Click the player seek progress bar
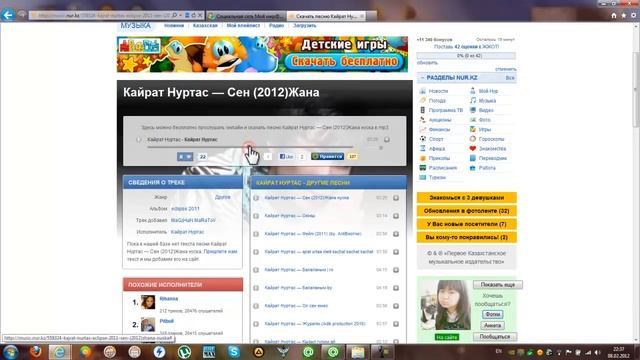Viewport: 640px width, 360px height. click(250, 147)
